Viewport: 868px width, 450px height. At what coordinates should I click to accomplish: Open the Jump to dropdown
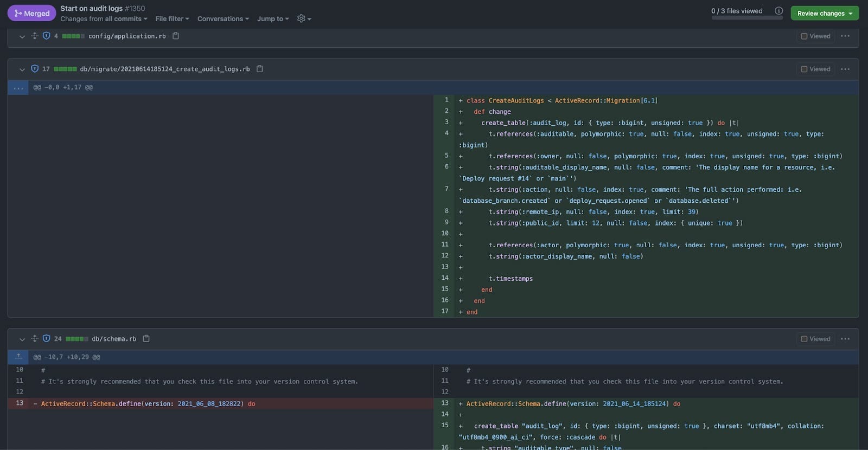pos(273,19)
